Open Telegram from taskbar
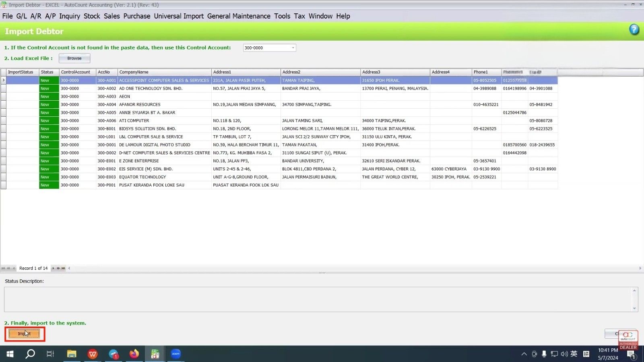Image resolution: width=644 pixels, height=362 pixels. point(114,354)
